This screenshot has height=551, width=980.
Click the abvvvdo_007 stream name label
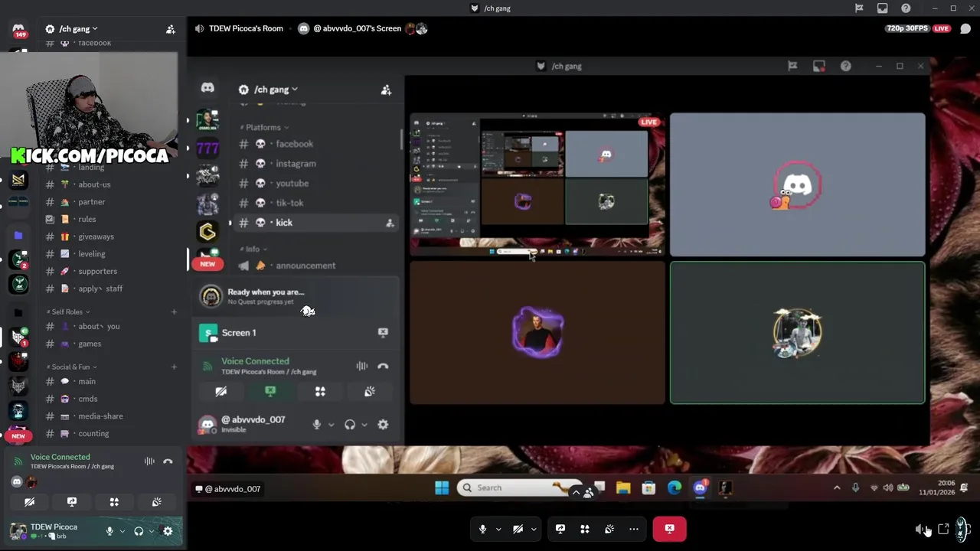click(227, 489)
